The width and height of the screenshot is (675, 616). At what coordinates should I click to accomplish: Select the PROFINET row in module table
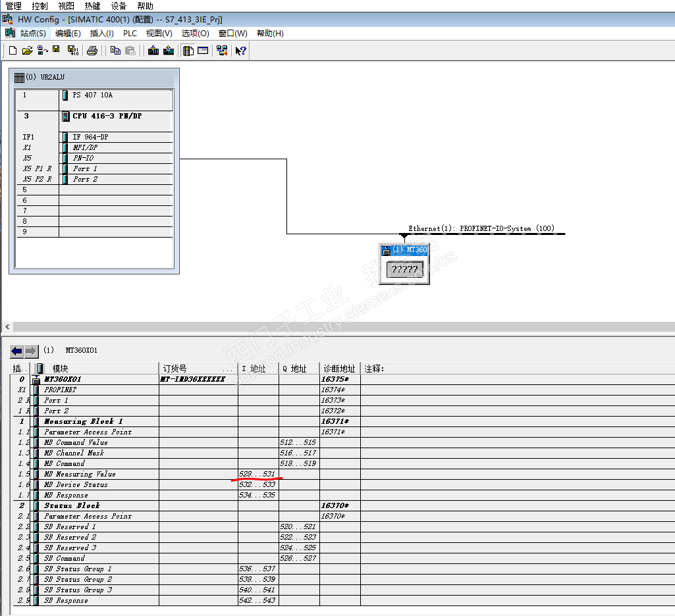(342, 390)
